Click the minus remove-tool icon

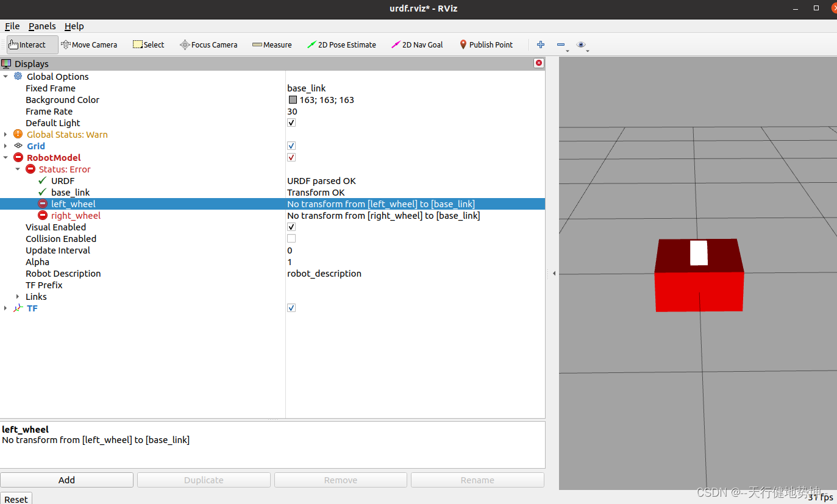(560, 44)
